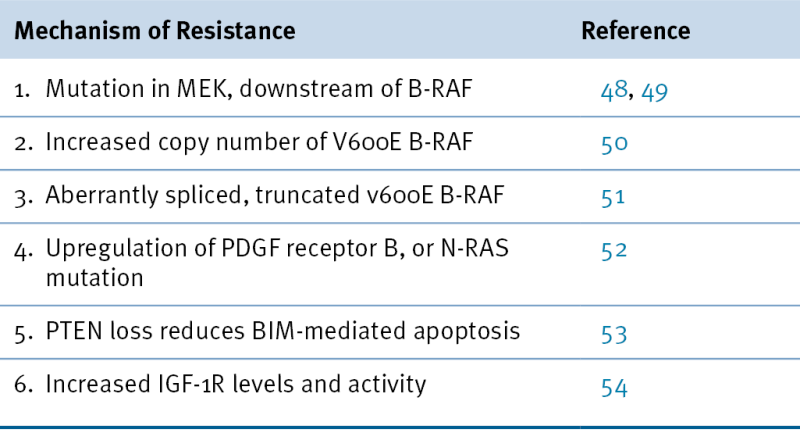Click the row number 6 marker
This screenshot has width=800, height=430.
click(x=24, y=384)
